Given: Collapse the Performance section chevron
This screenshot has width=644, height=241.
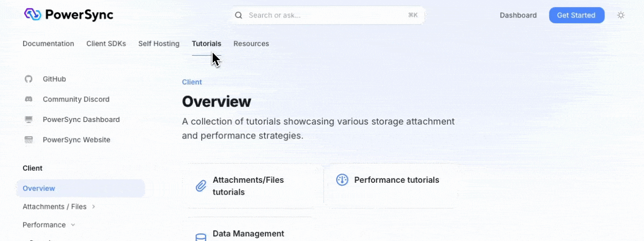Looking at the screenshot, I should (73, 225).
